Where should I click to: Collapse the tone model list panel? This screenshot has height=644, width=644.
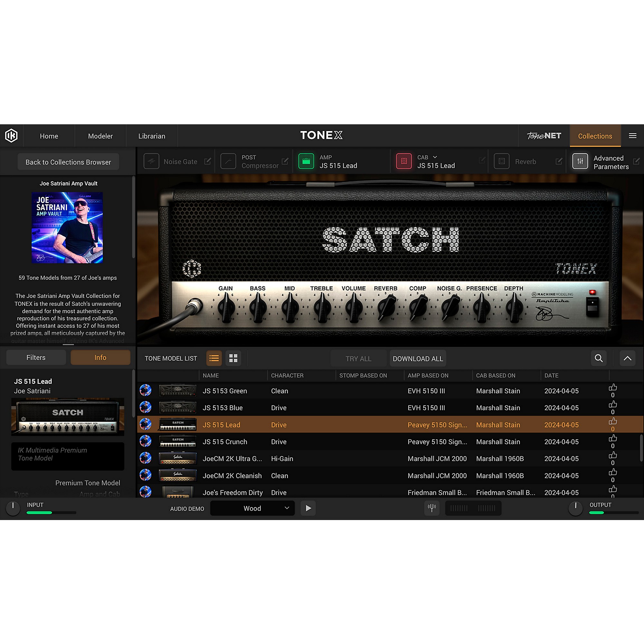coord(627,358)
